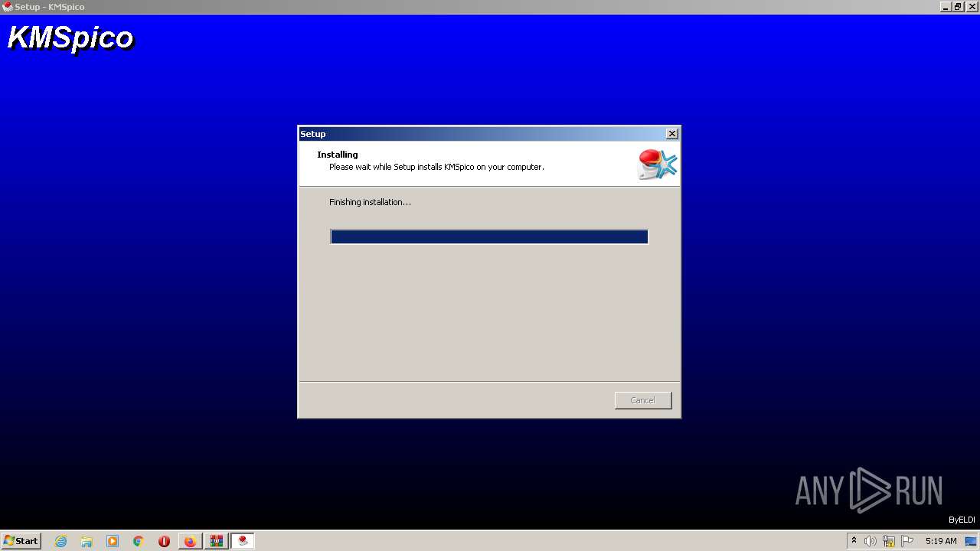Show hidden system tray icons
This screenshot has width=980, height=551.
coord(854,541)
